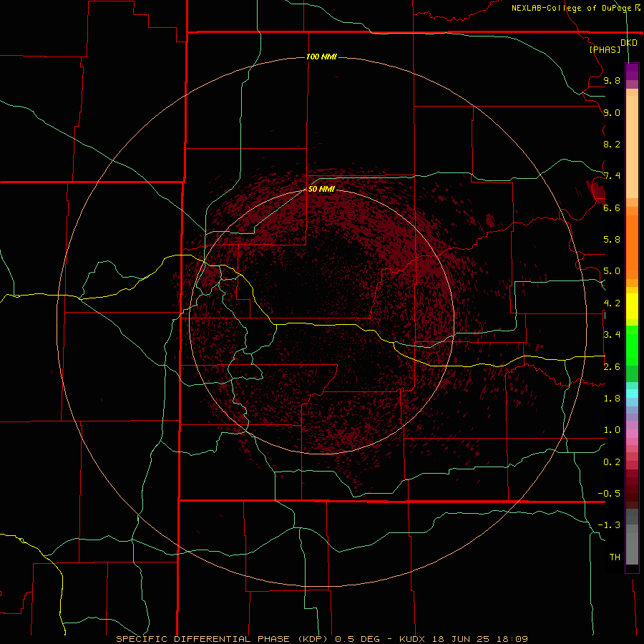Pick the cyan section of the color bar
Viewport: 644px width, 644px height.
[632, 394]
